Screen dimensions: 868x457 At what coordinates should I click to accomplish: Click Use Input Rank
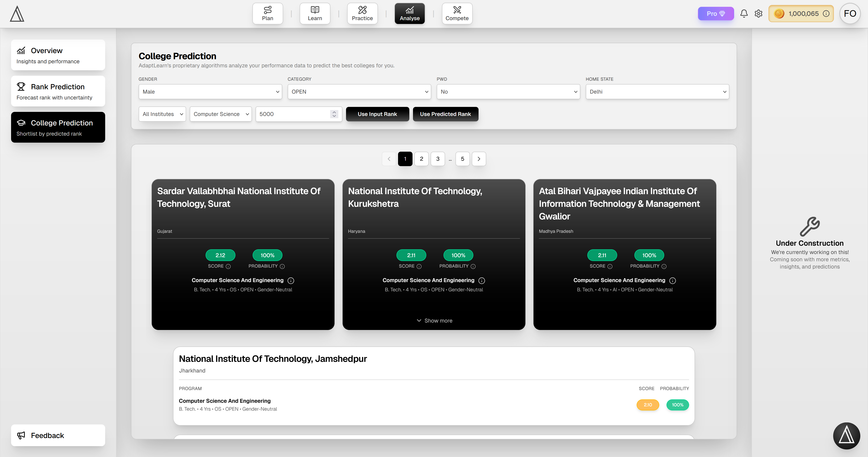coord(377,114)
